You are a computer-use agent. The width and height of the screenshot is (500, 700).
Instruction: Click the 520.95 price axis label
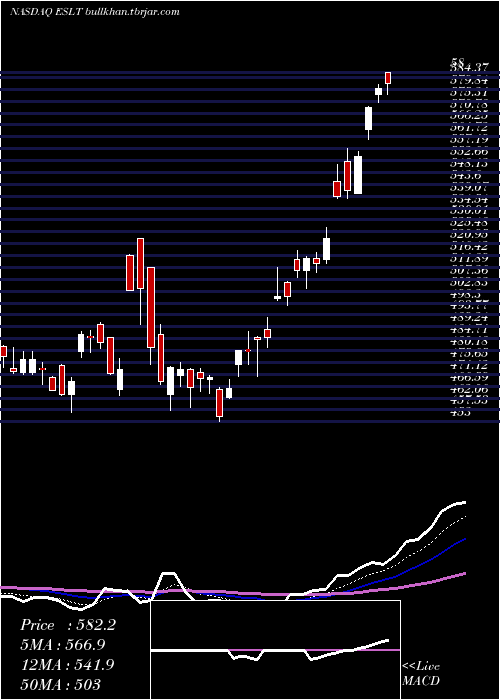click(x=469, y=235)
